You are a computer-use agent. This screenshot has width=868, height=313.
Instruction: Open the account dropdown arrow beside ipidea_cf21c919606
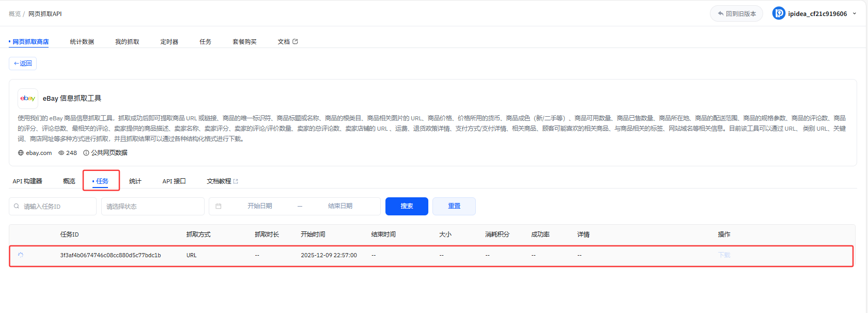854,13
